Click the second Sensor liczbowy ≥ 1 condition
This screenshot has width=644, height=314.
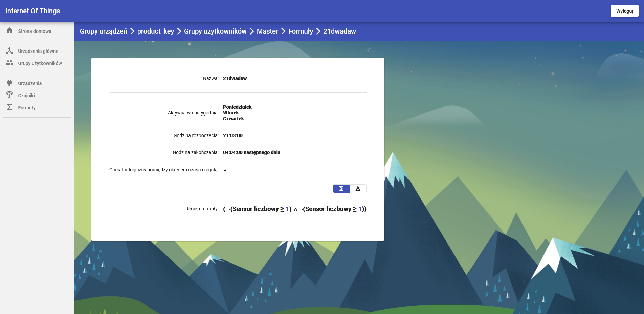point(333,209)
